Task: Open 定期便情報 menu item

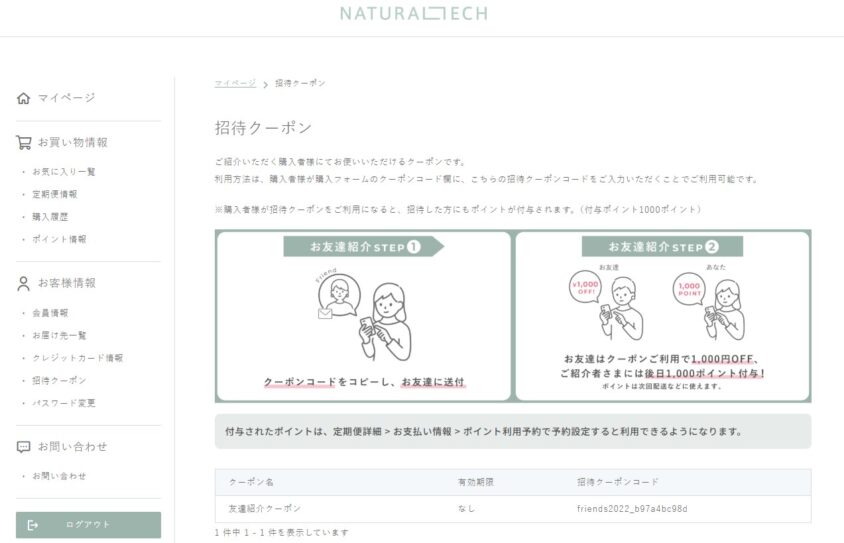Action: [54, 194]
